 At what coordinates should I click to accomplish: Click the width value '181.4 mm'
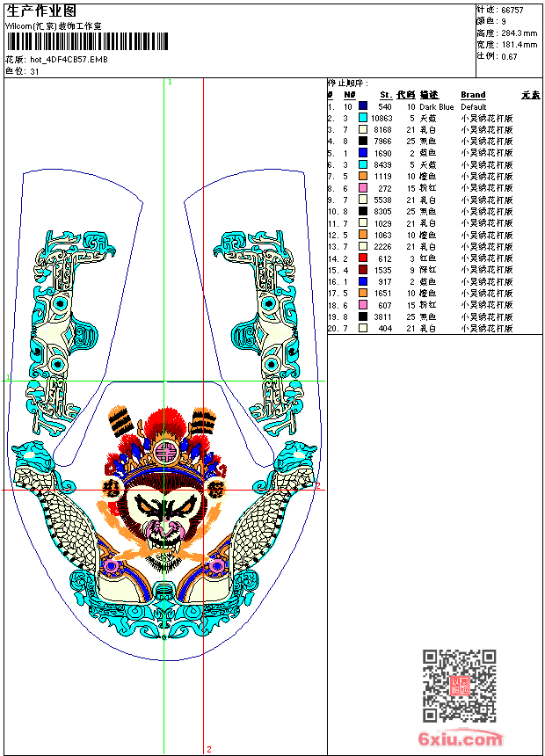(x=519, y=45)
